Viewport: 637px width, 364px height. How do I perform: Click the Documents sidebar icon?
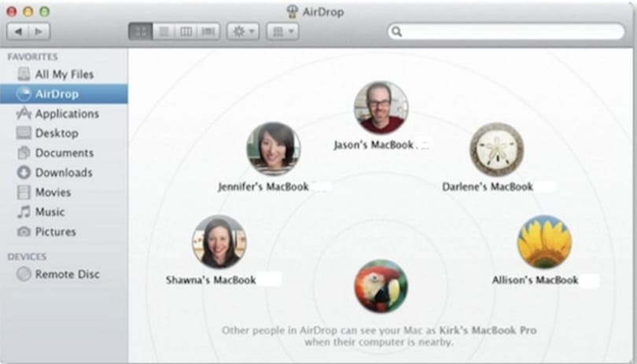[x=24, y=153]
